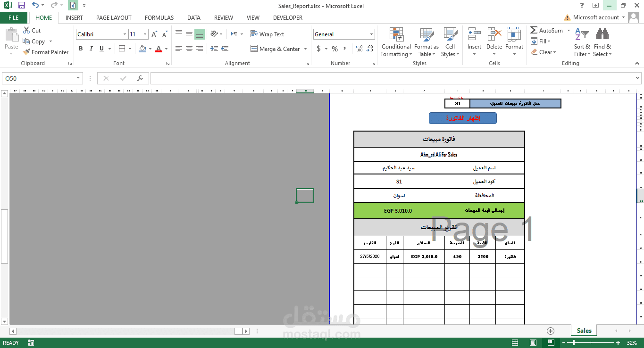644x348 pixels.
Task: Open the Name Box dropdown arrow
Action: click(x=78, y=78)
